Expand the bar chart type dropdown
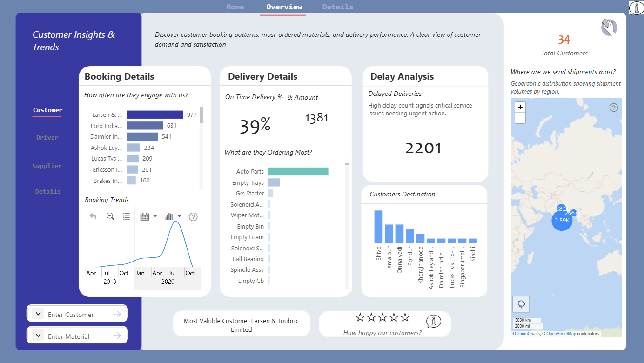 tap(173, 216)
